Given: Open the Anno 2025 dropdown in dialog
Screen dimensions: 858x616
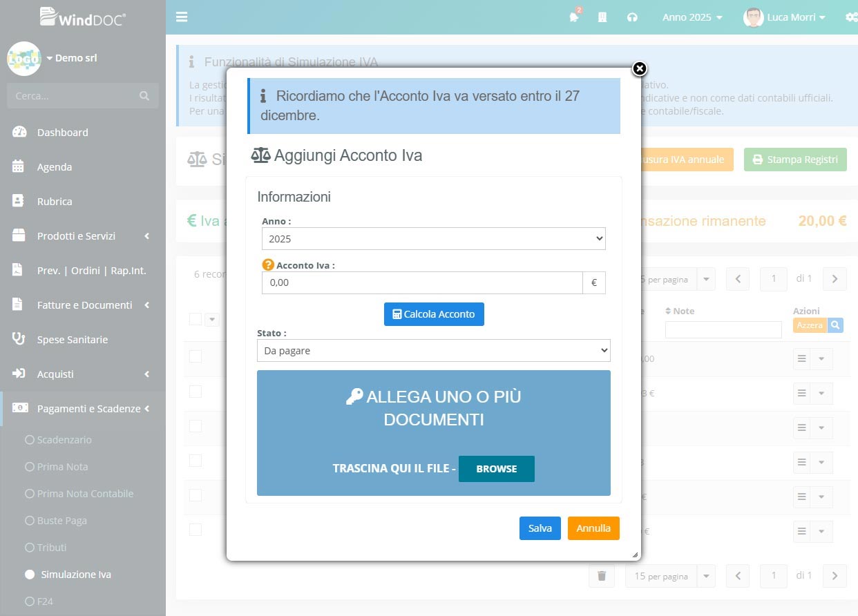Looking at the screenshot, I should click(x=433, y=239).
